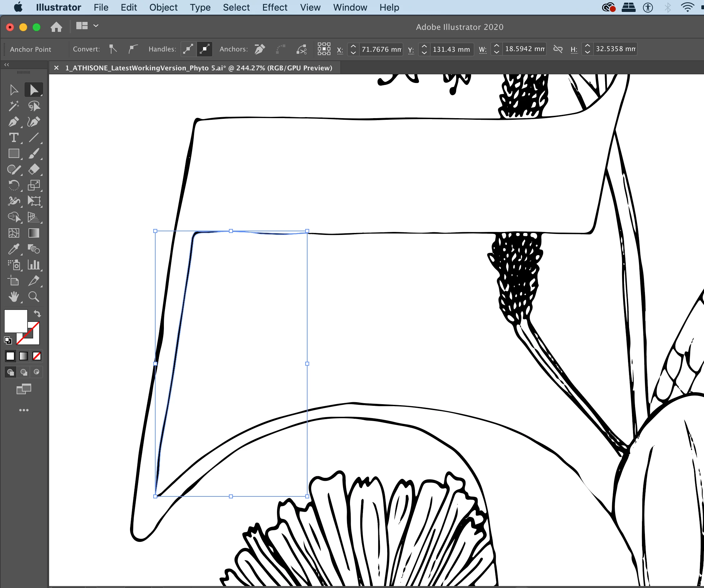
Task: Enable Draw Behind mode
Action: 24,372
